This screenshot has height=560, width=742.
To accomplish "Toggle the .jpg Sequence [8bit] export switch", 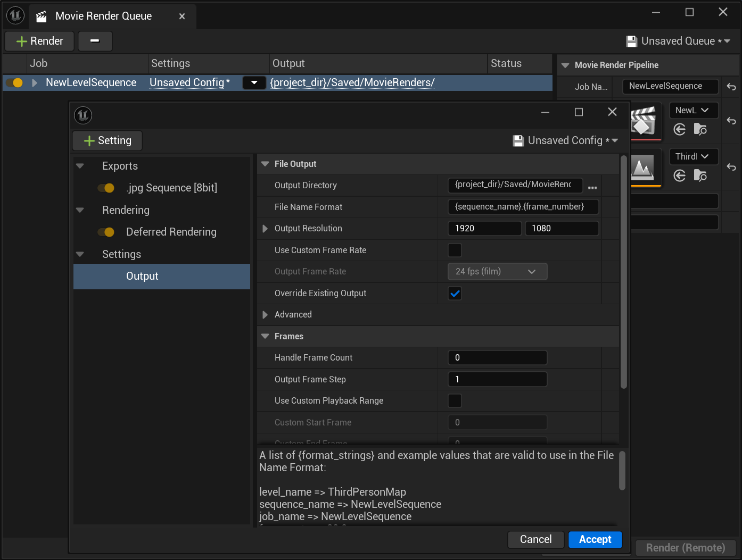I will coord(106,188).
